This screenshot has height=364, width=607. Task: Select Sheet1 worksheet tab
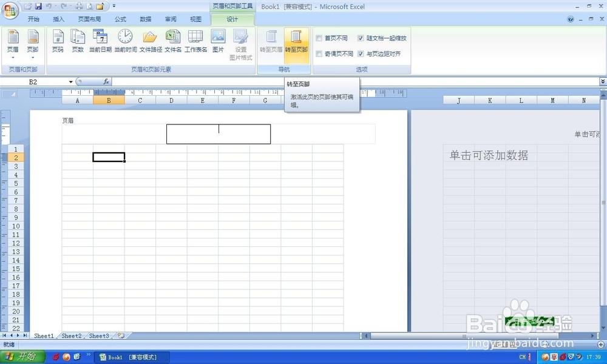(x=44, y=335)
